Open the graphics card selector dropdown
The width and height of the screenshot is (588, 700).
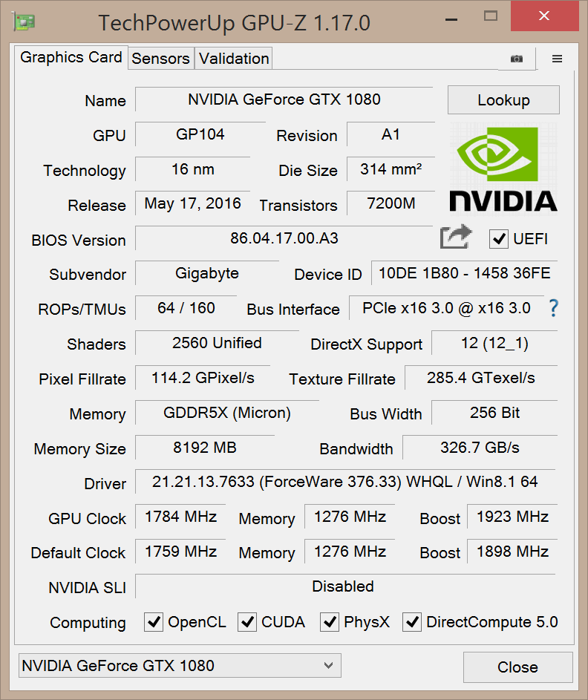click(178, 666)
